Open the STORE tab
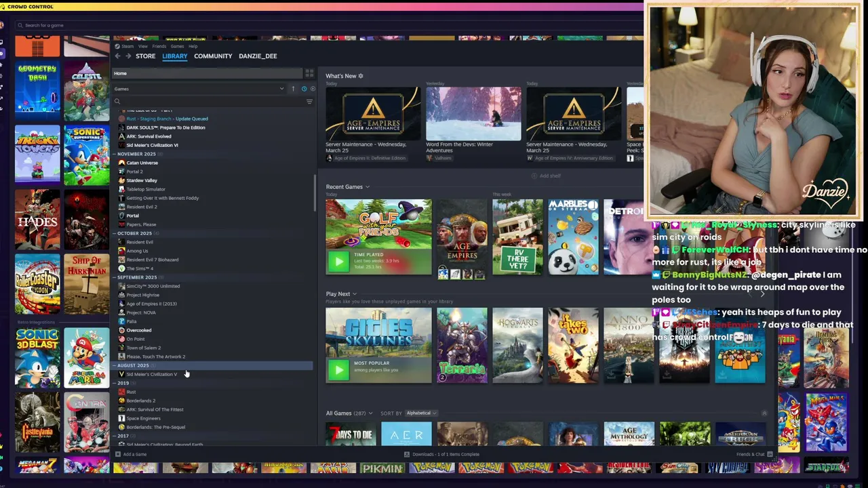The width and height of the screenshot is (868, 488). point(145,56)
